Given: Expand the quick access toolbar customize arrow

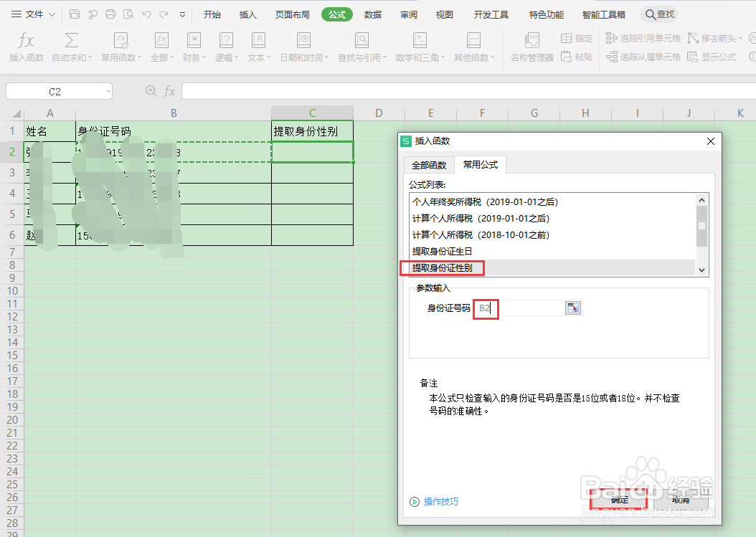Looking at the screenshot, I should pos(182,15).
